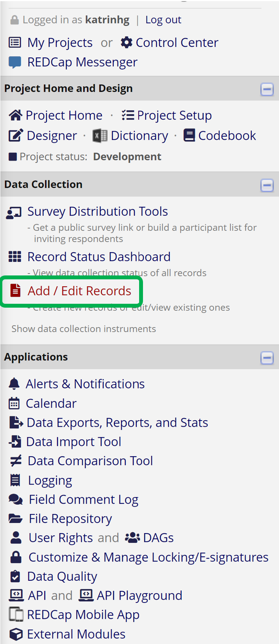Screen dimensions: 279x644
Task: Open the DAGs page
Action: [158, 538]
